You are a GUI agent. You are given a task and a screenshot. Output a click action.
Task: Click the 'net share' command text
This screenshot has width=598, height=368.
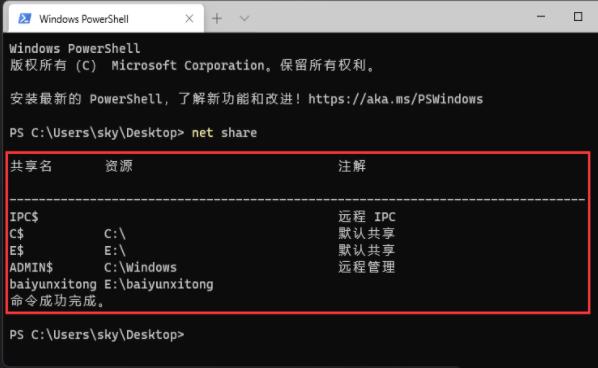[224, 133]
